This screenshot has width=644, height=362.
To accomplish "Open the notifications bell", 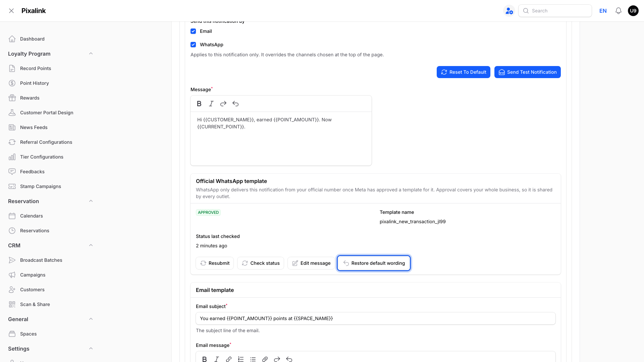I will click(619, 11).
